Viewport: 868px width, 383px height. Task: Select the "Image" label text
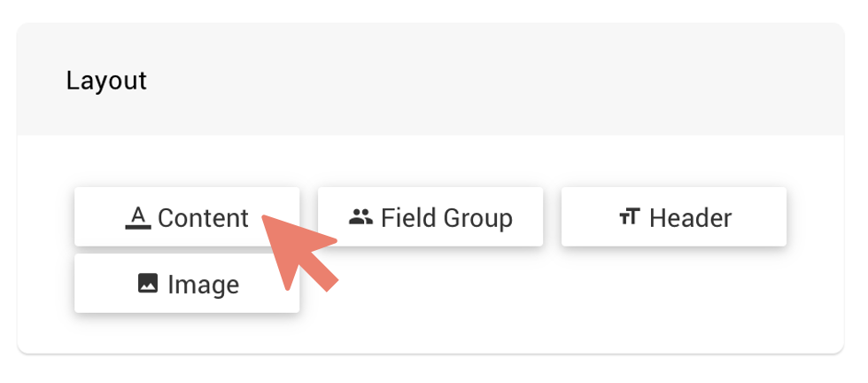203,285
